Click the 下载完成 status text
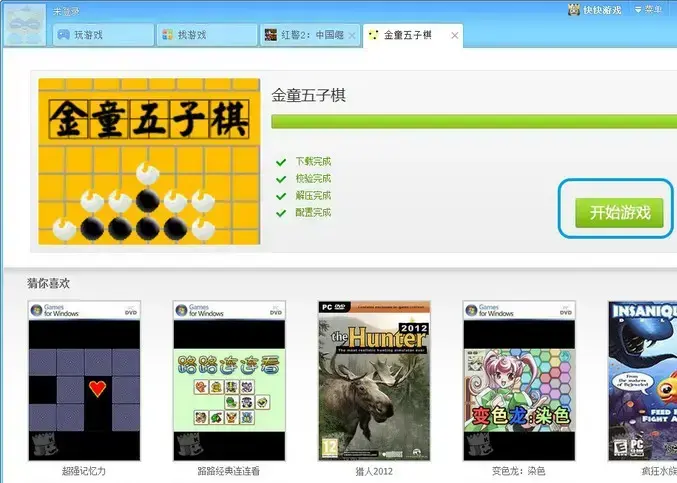 click(313, 162)
